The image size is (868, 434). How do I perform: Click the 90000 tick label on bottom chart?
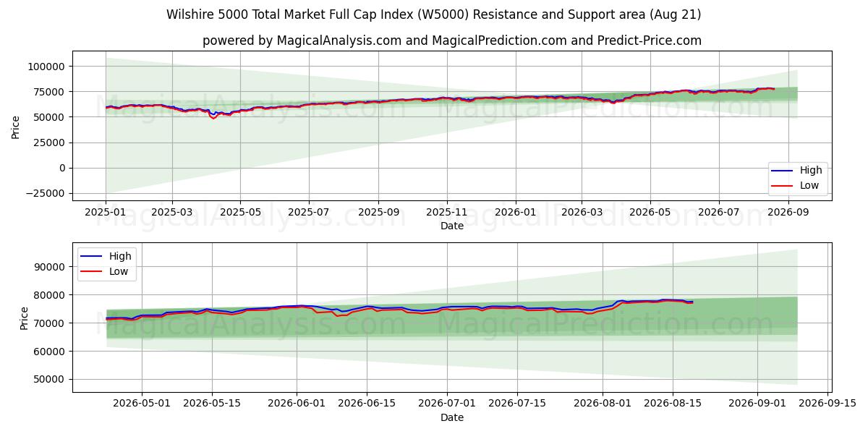[49, 267]
